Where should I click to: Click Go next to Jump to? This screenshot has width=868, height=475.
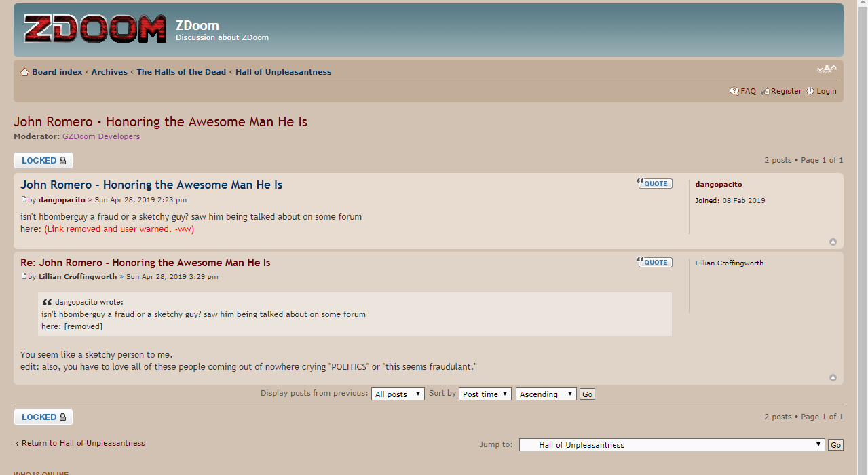pos(835,445)
